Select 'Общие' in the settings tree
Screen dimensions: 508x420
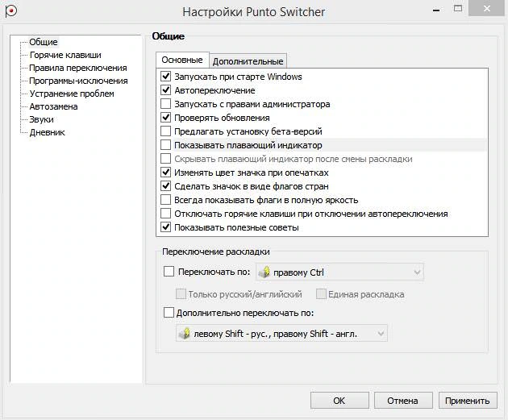[44, 42]
